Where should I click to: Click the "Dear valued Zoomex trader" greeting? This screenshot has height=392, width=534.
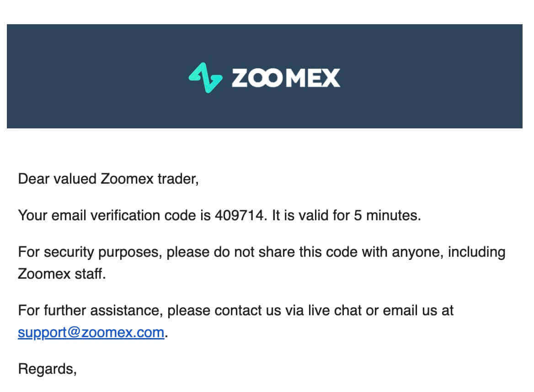[x=108, y=179]
